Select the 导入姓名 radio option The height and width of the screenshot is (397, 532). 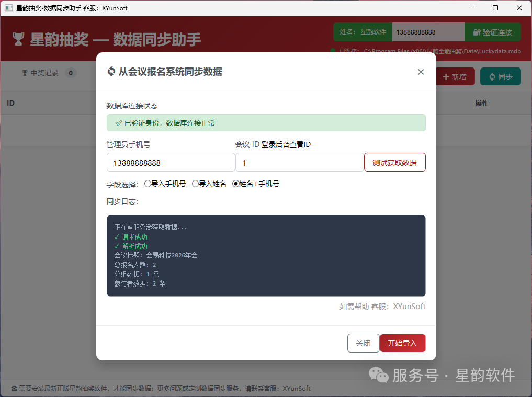point(196,184)
